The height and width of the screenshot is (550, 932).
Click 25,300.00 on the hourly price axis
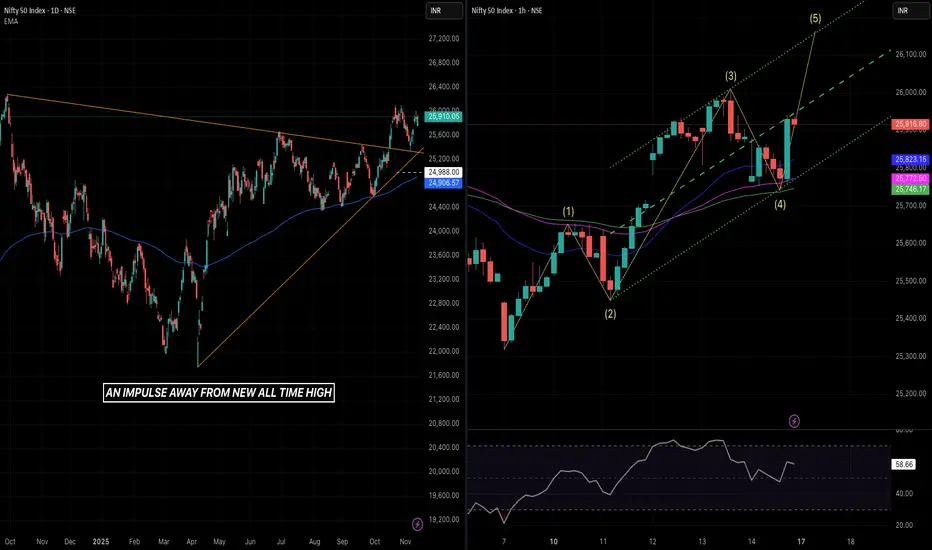[911, 356]
